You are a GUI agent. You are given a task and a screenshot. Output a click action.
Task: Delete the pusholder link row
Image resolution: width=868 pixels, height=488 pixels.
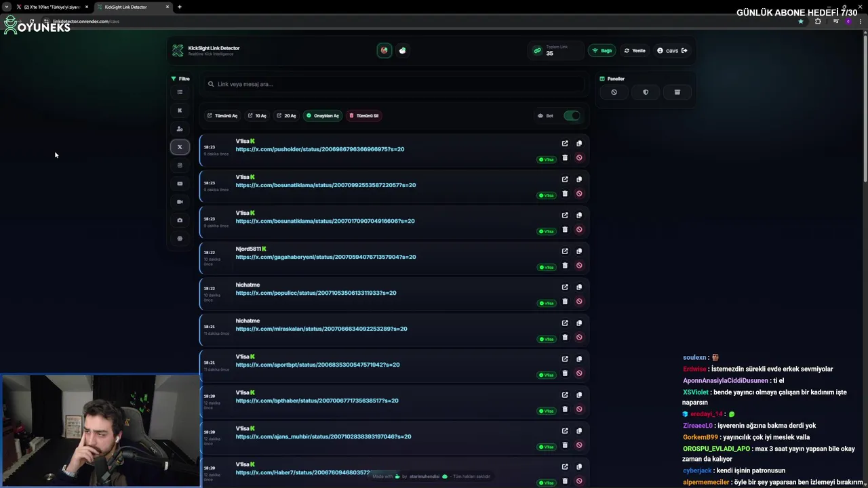(565, 158)
